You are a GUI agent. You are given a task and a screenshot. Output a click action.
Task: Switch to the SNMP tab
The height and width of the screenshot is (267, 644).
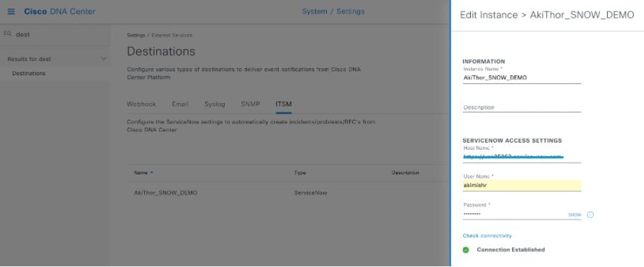pyautogui.click(x=250, y=104)
